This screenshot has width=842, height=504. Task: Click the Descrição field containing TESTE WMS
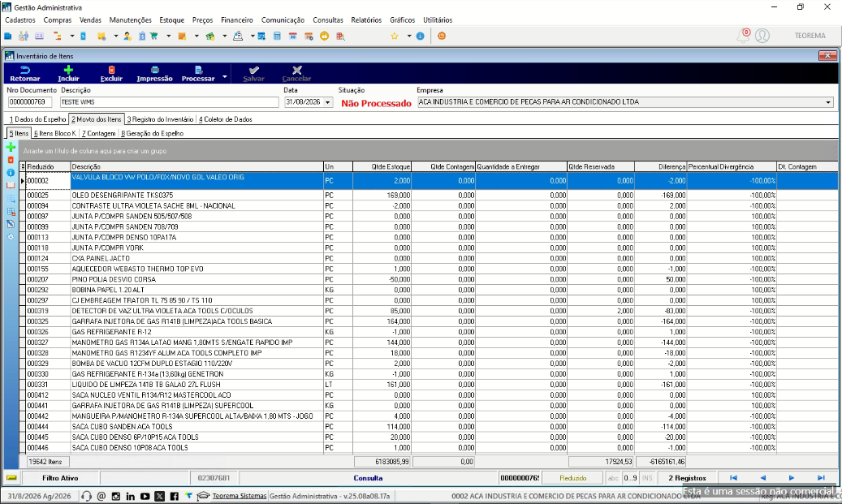tap(169, 102)
